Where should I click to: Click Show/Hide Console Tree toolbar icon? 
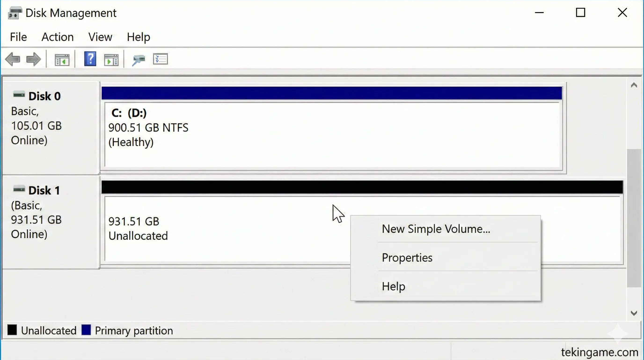[x=62, y=60]
